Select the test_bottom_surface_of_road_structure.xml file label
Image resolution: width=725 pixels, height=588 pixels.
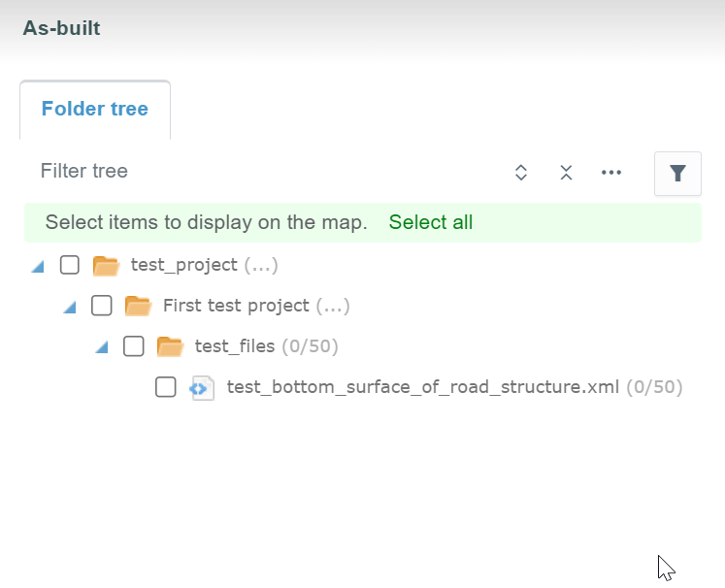pyautogui.click(x=422, y=387)
